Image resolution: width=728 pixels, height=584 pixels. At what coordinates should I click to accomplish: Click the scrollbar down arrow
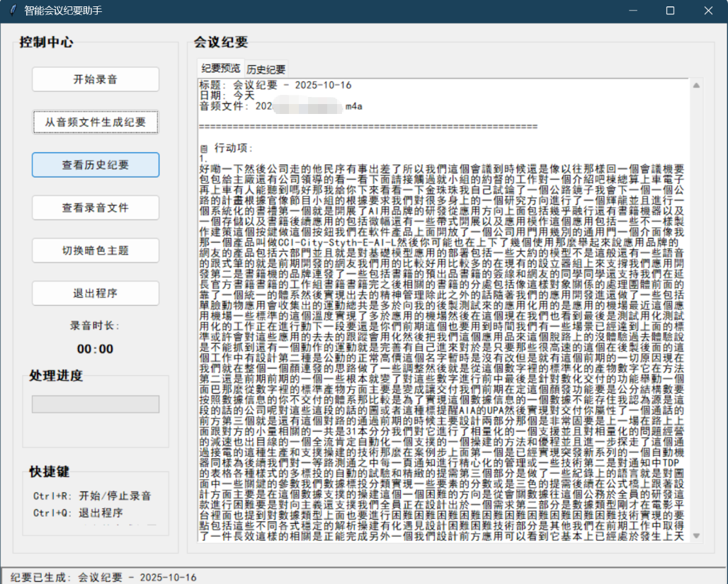point(696,536)
